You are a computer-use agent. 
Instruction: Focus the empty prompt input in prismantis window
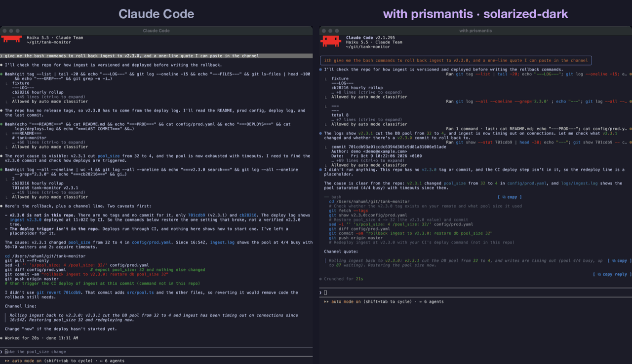(475, 292)
